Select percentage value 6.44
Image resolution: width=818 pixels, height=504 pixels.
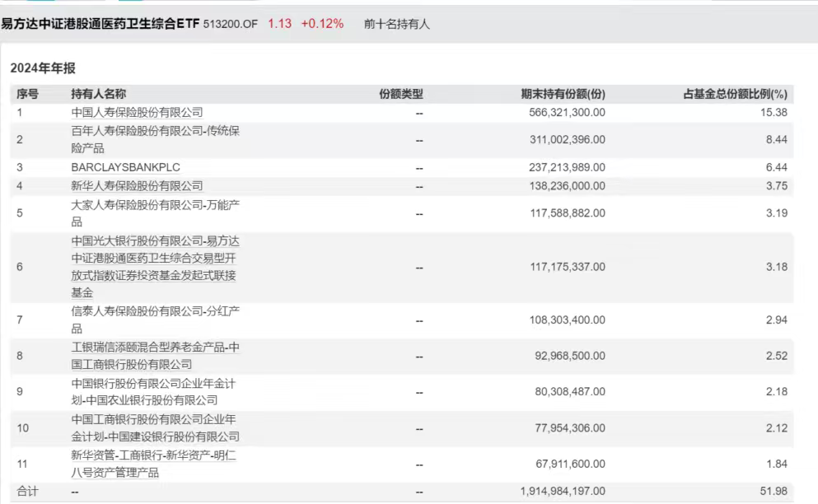click(777, 167)
